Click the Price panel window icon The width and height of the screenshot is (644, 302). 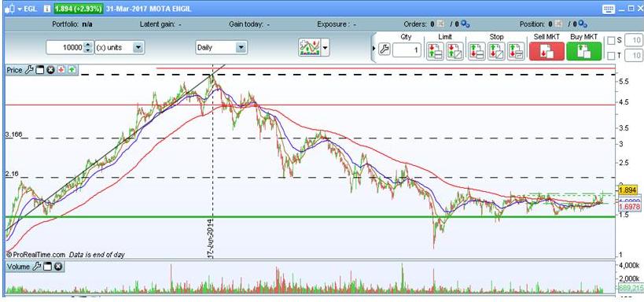point(40,70)
